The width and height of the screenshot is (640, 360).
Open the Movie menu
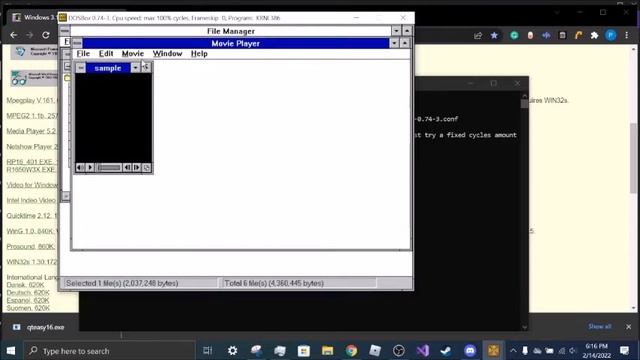click(133, 53)
